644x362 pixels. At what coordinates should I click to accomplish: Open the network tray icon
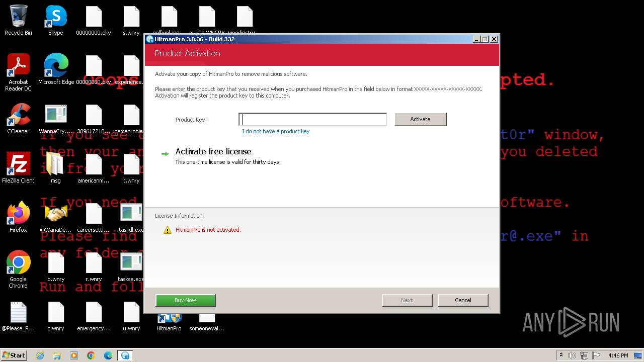tap(584, 355)
